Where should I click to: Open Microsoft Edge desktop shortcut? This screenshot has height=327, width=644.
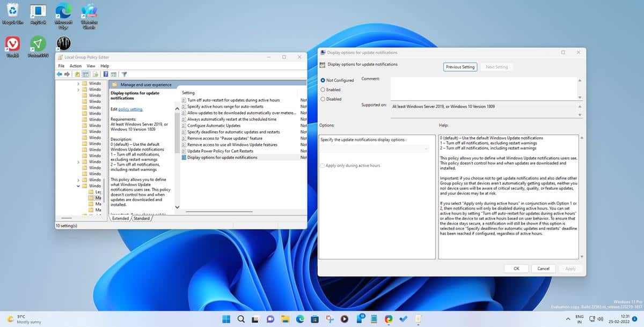click(64, 16)
